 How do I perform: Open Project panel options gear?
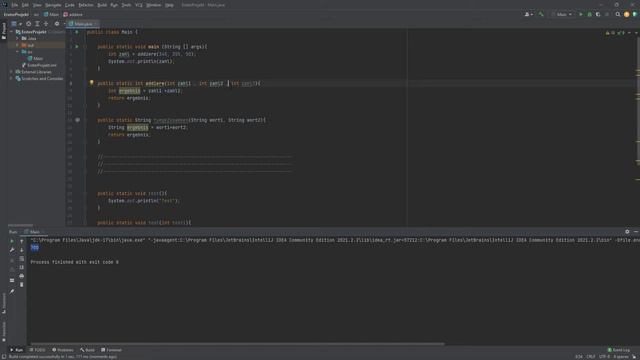pos(57,24)
